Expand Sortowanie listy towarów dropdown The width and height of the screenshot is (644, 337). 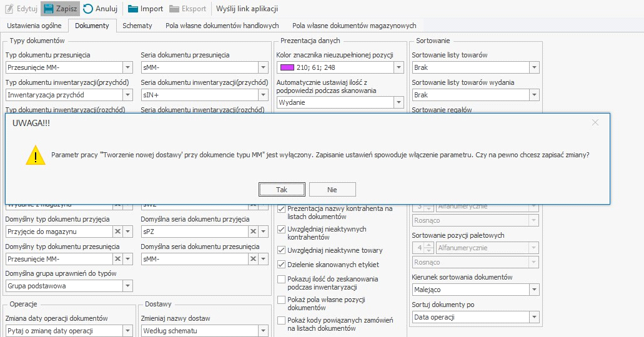click(534, 67)
